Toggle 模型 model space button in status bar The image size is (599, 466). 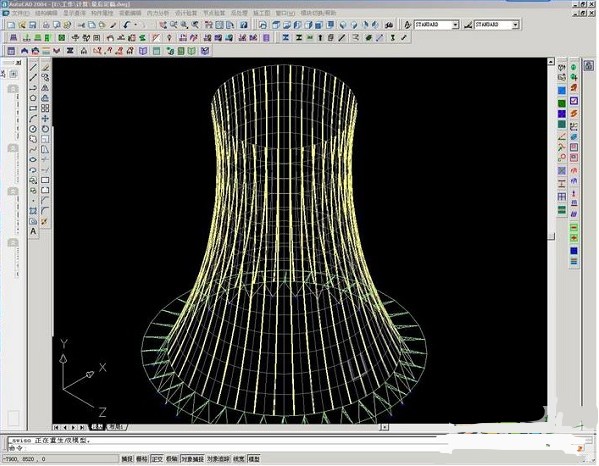254,459
